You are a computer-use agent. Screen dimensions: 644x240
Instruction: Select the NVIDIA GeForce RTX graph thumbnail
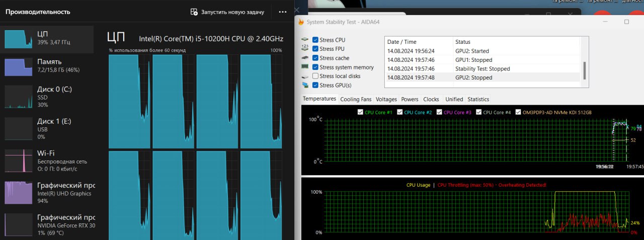pos(19,224)
